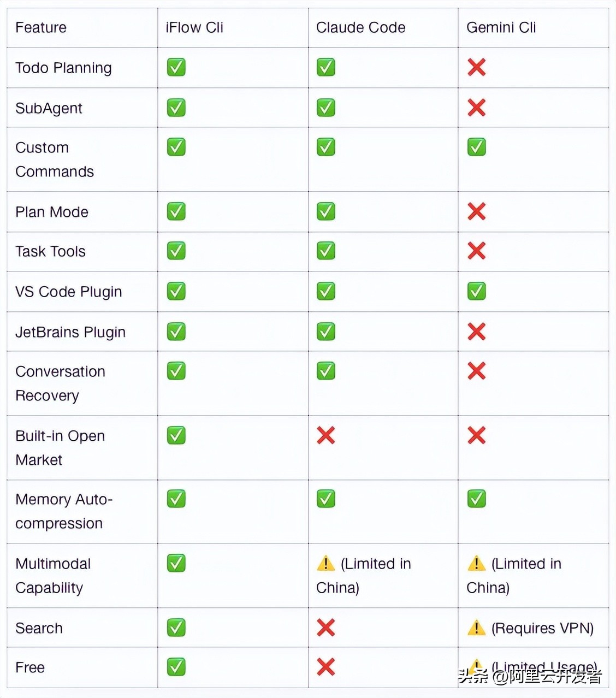This screenshot has height=698, width=616.
Task: Click the Claude Code column header
Action: (360, 27)
